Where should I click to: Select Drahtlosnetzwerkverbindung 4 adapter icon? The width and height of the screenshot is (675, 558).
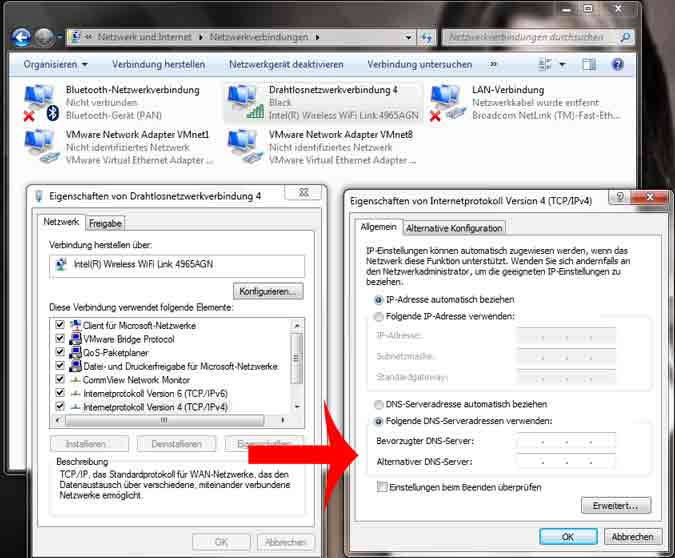pyautogui.click(x=245, y=102)
